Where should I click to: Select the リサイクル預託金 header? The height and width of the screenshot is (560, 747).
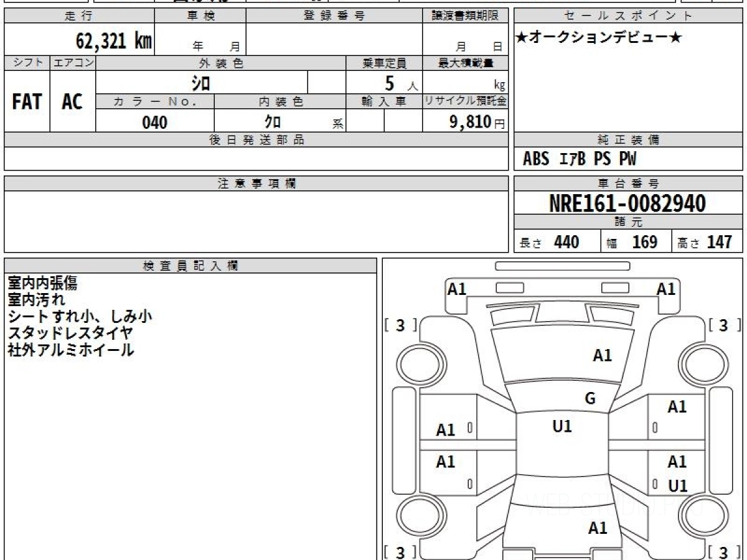[465, 102]
